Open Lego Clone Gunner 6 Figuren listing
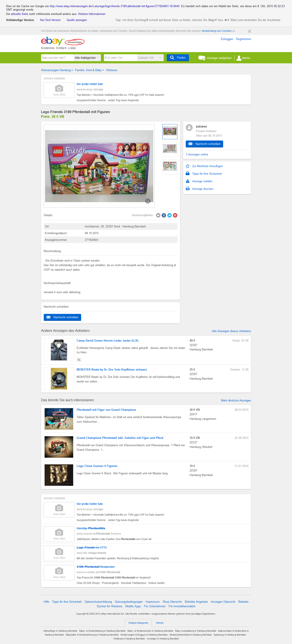The height and width of the screenshot is (644, 292). click(x=97, y=466)
